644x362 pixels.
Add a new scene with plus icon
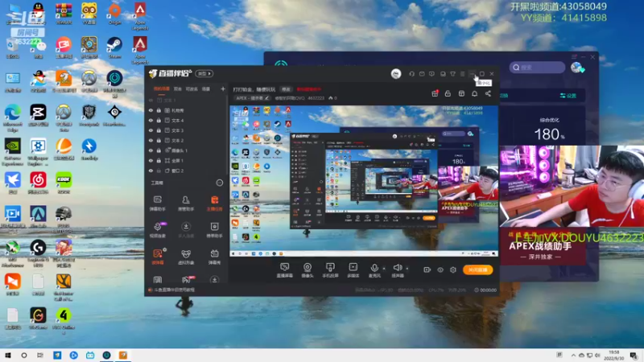point(223,88)
